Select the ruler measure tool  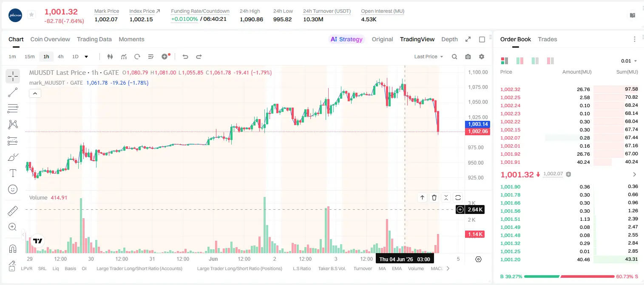point(13,211)
